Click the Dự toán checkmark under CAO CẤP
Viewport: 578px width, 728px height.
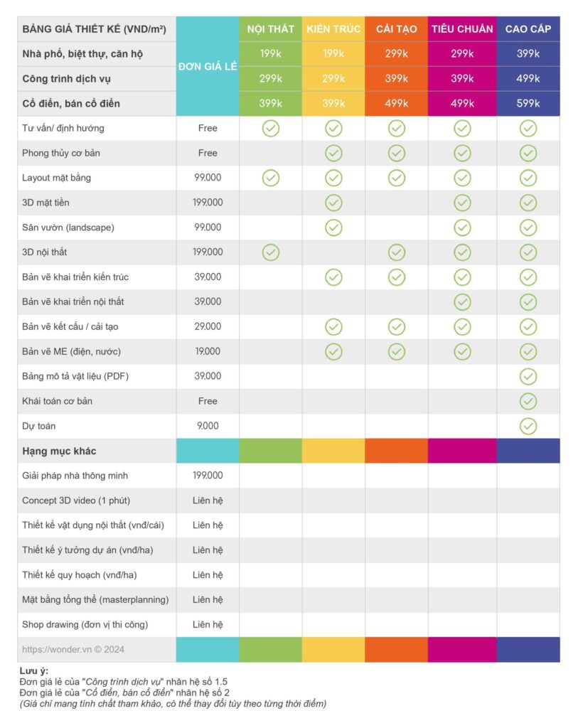[528, 426]
